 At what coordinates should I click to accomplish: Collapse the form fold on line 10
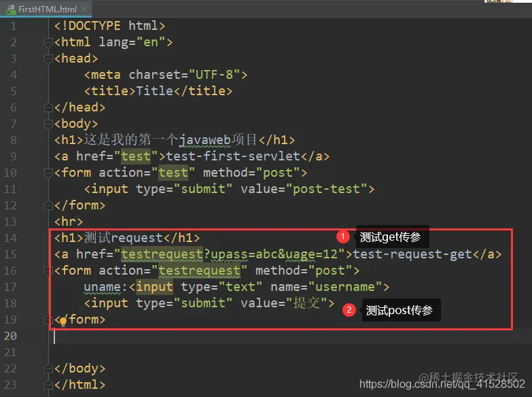tap(48, 173)
